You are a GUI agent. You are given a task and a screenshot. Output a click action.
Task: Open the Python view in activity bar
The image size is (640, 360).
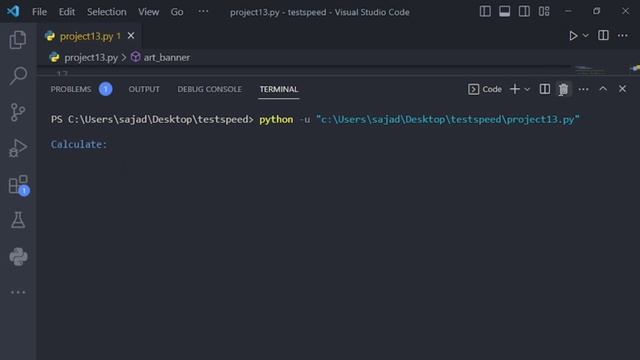click(18, 257)
